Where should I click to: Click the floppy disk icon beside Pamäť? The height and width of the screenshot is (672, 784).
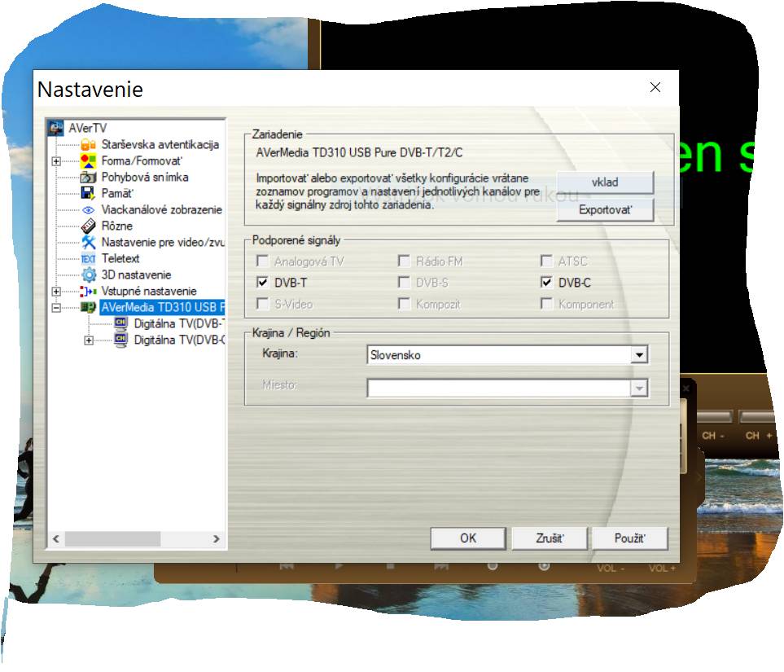(x=89, y=194)
